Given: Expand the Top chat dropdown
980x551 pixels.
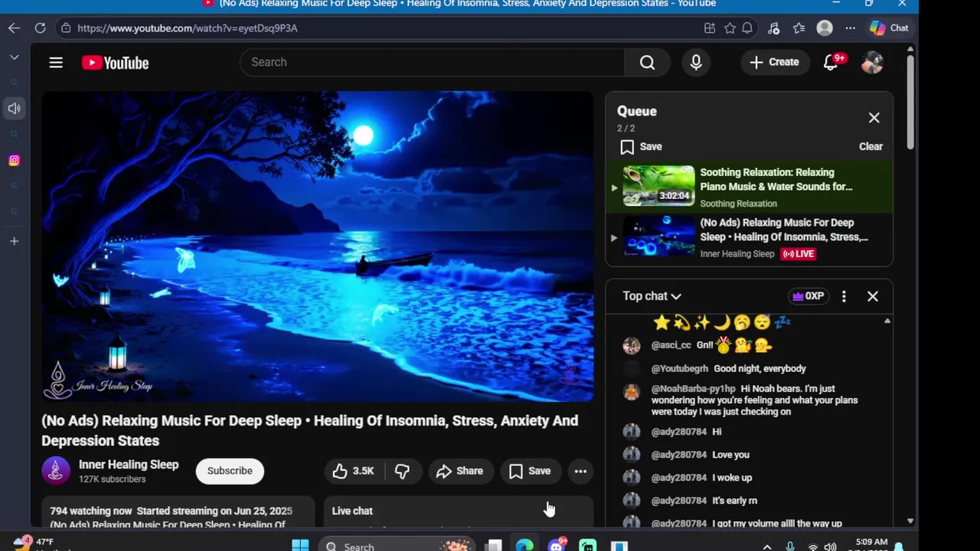Looking at the screenshot, I should coord(652,296).
